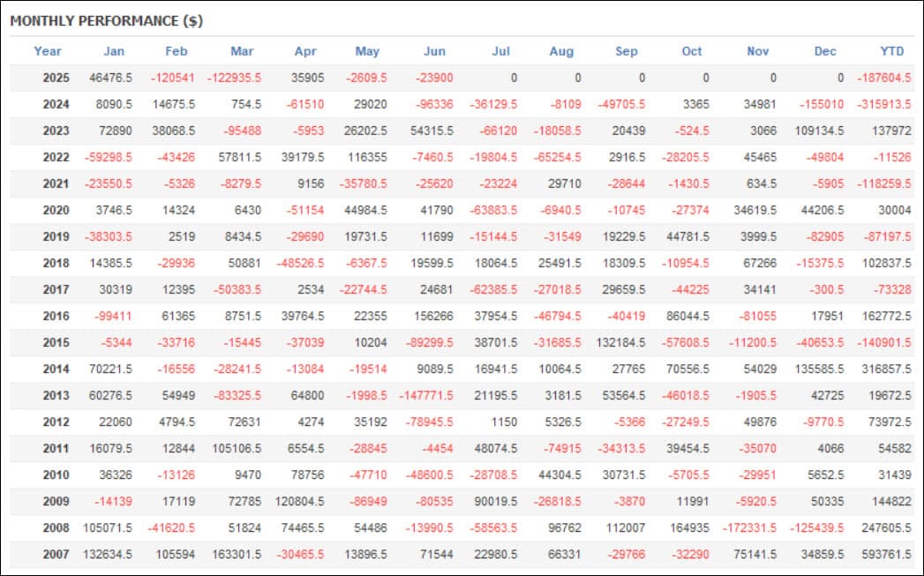924x576 pixels.
Task: Select the 2025 year row label
Action: pyautogui.click(x=56, y=78)
